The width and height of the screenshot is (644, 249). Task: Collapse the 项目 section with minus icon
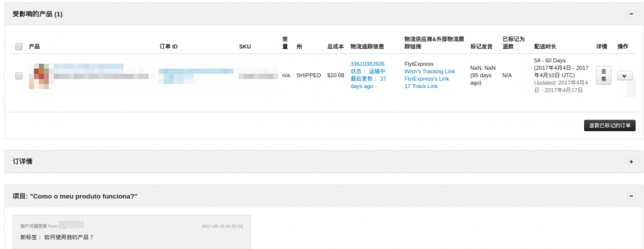click(631, 196)
